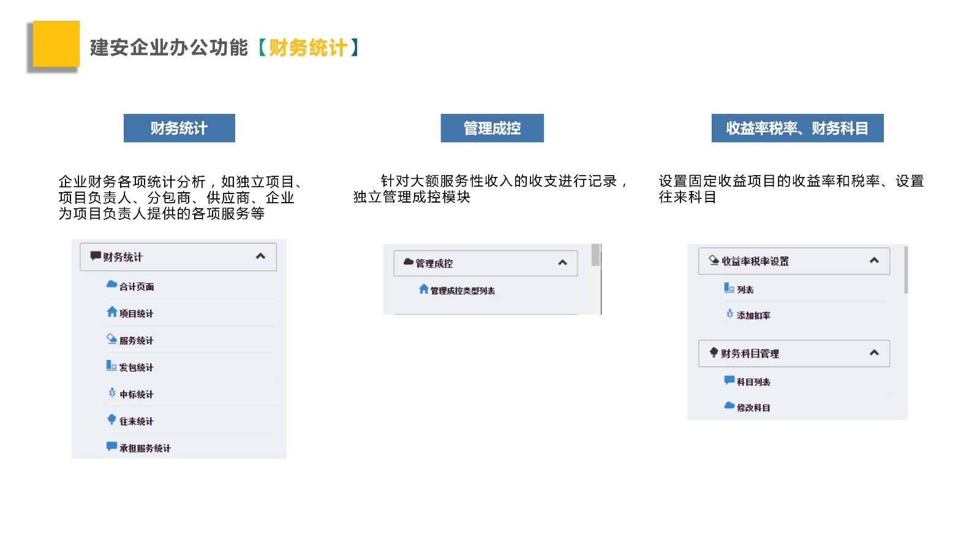Collapse the 财务统计 menu with its chevron

pyautogui.click(x=260, y=256)
